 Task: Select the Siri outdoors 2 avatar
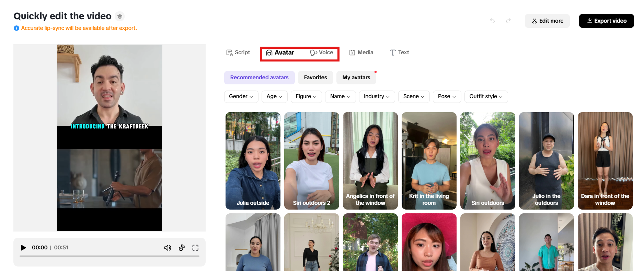(312, 161)
